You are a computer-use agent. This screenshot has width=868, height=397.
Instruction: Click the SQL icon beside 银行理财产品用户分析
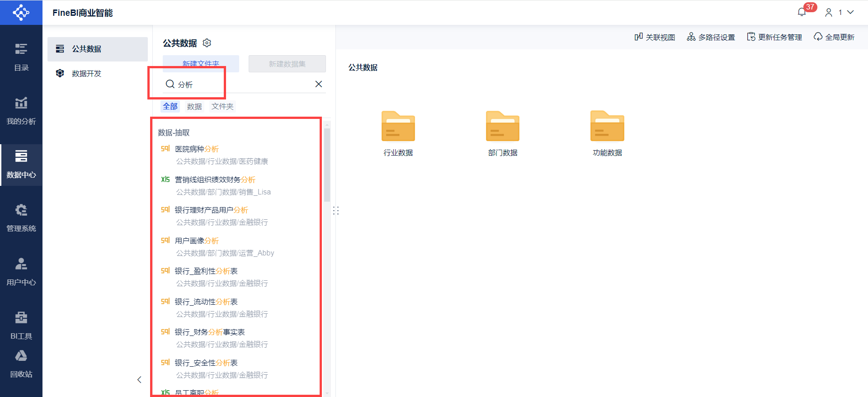(165, 210)
